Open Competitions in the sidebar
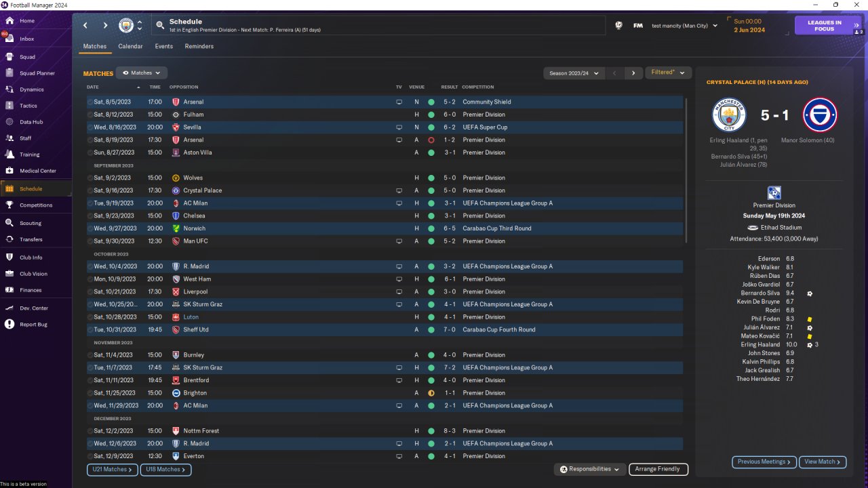 coord(35,205)
